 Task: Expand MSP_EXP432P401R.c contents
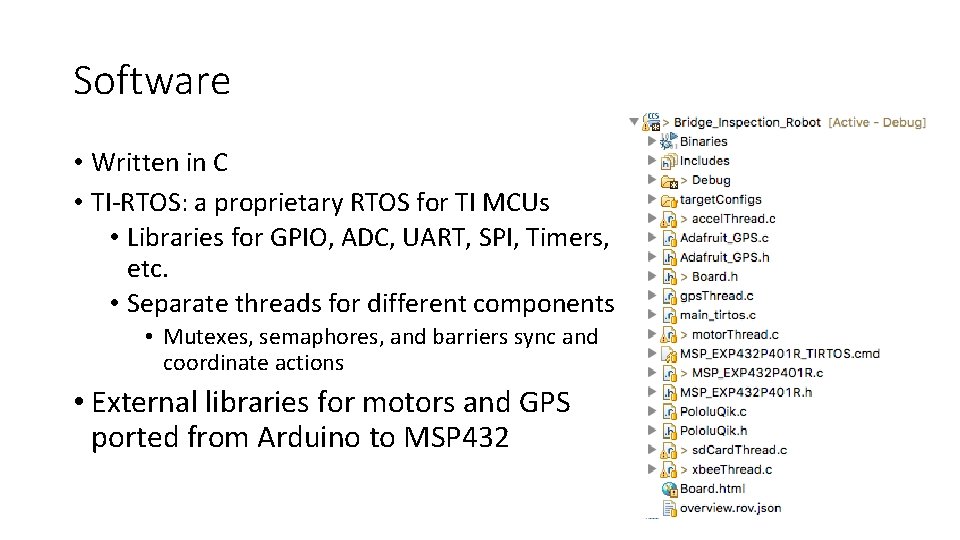pos(651,372)
